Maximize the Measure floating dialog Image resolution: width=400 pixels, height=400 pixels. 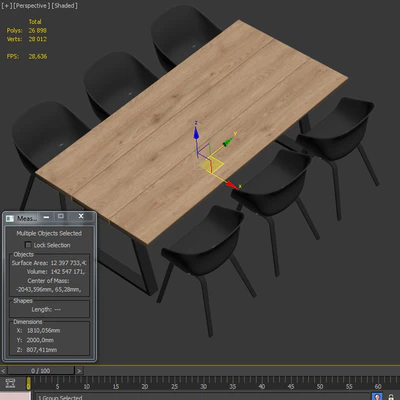click(x=61, y=216)
